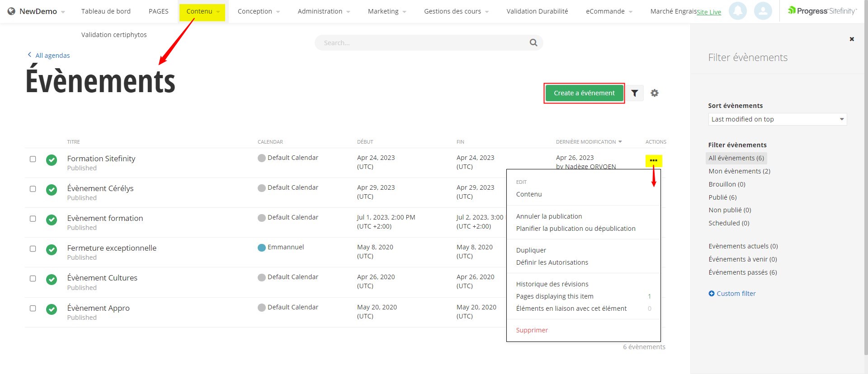Select the Formation Sitefinity checkbox
Viewport: 868px width, 374px height.
[x=33, y=159]
